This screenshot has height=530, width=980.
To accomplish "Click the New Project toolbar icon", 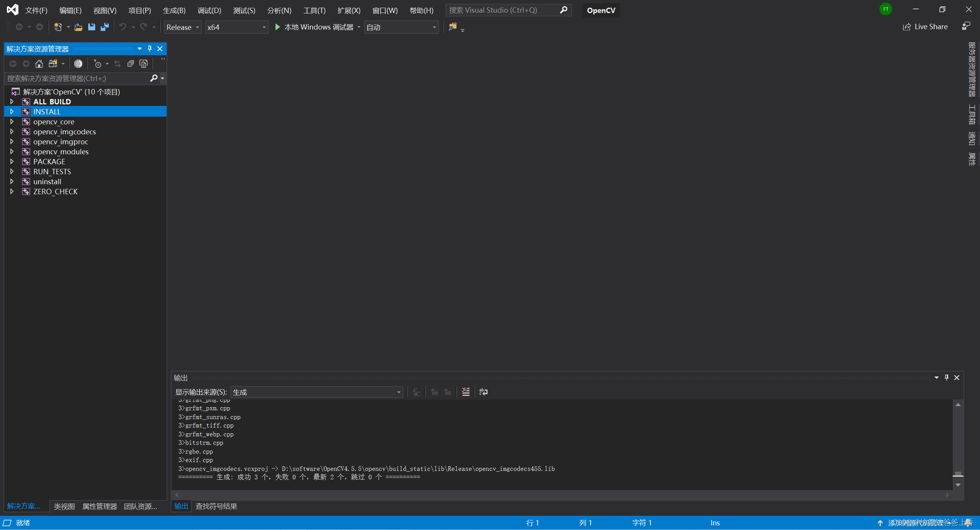I will point(58,27).
